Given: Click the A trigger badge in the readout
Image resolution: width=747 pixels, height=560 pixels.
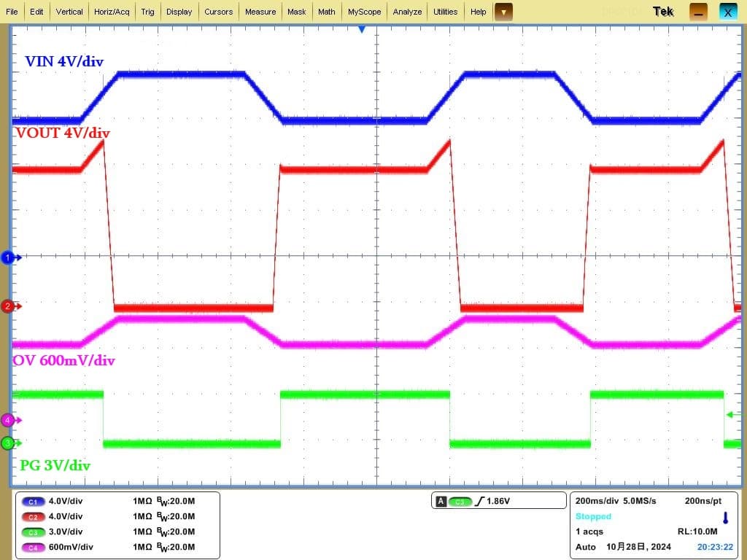Looking at the screenshot, I should coord(441,502).
